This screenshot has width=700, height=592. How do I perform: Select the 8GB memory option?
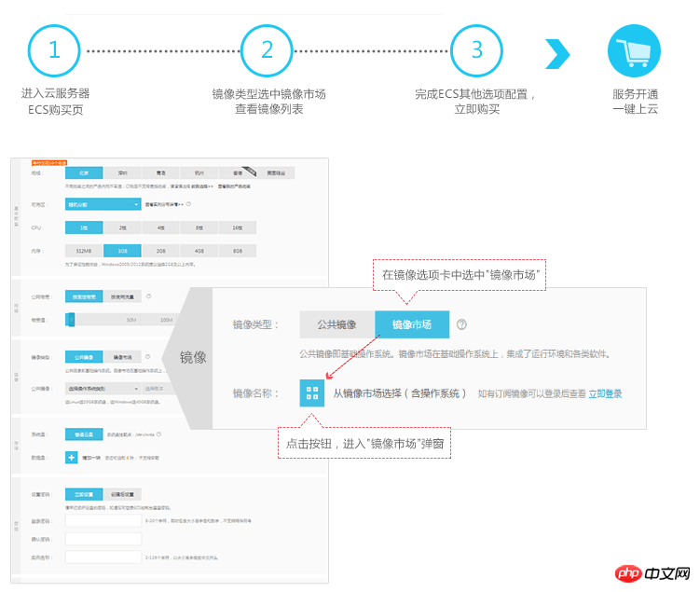(x=238, y=251)
